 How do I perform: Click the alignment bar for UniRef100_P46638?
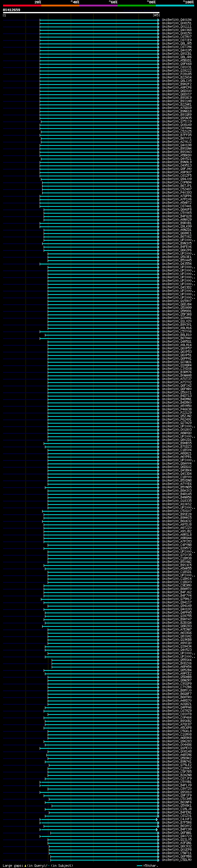click(103, 409)
